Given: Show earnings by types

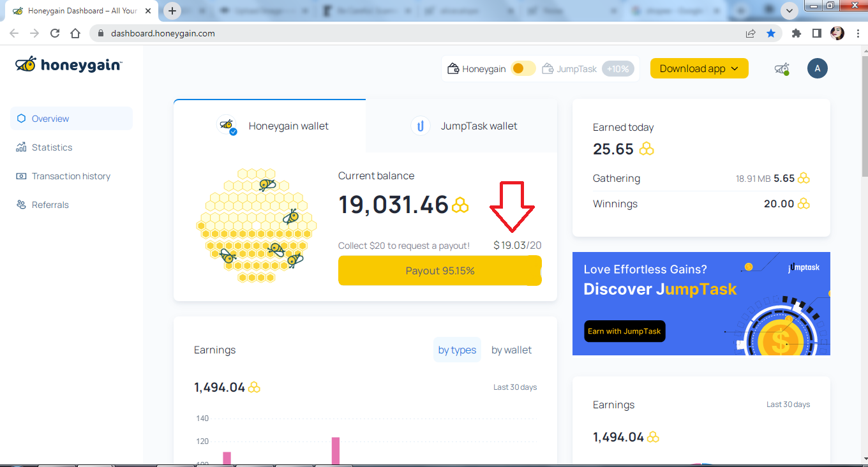Looking at the screenshot, I should point(457,350).
